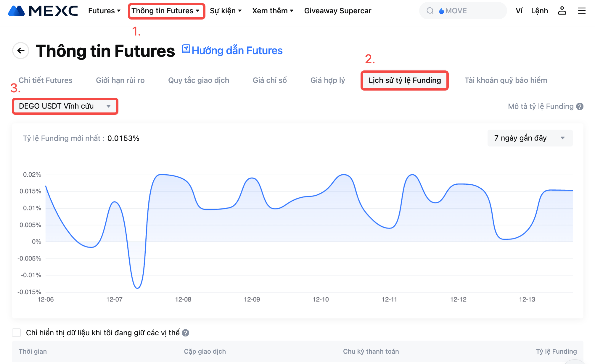Open the Sự kiện menu
The image size is (595, 364).
pyautogui.click(x=226, y=11)
